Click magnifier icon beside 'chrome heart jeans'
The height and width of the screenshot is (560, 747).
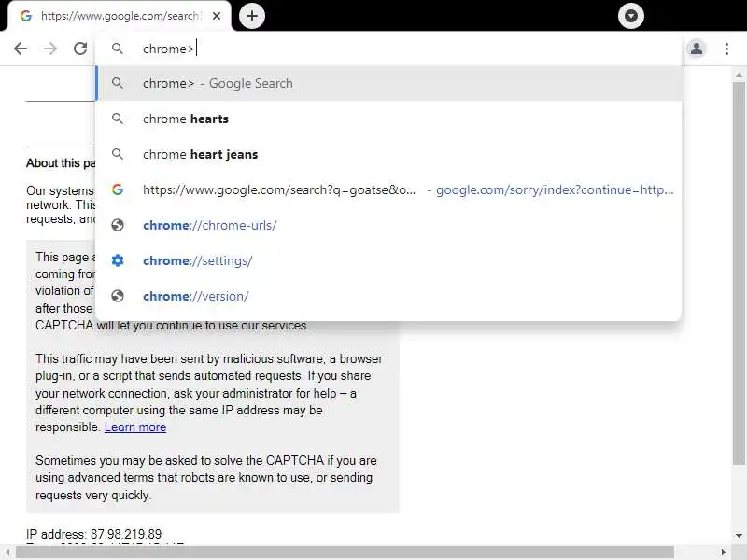pyautogui.click(x=118, y=154)
